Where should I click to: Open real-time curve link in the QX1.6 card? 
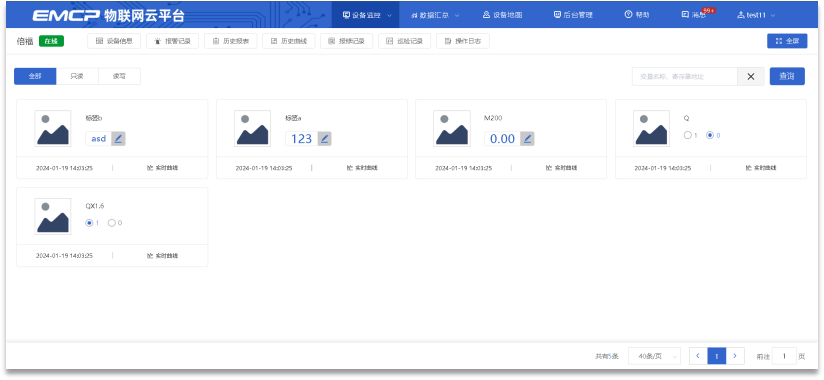point(162,256)
